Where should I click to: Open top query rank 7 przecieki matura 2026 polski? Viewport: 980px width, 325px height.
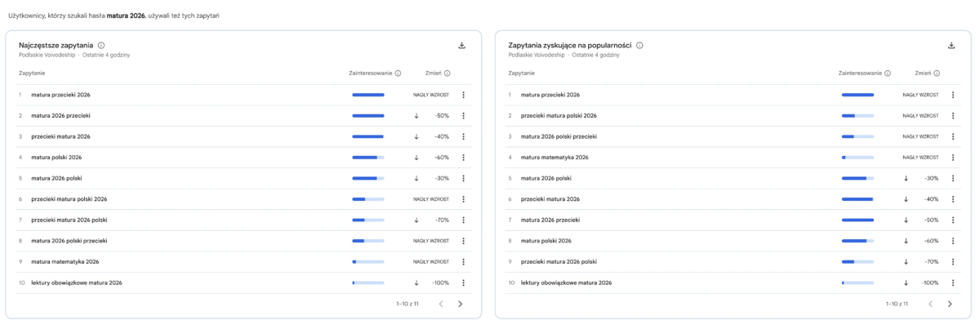69,220
